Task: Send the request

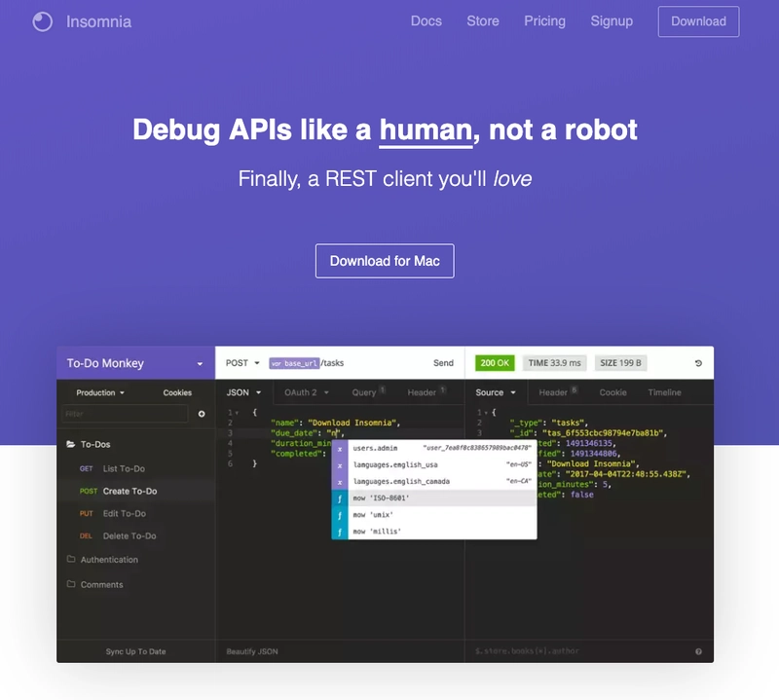Action: click(x=443, y=363)
